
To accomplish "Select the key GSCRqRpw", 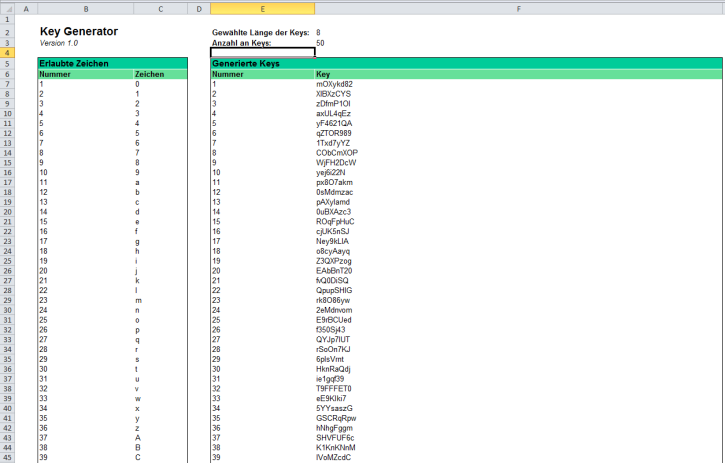I will 336,418.
